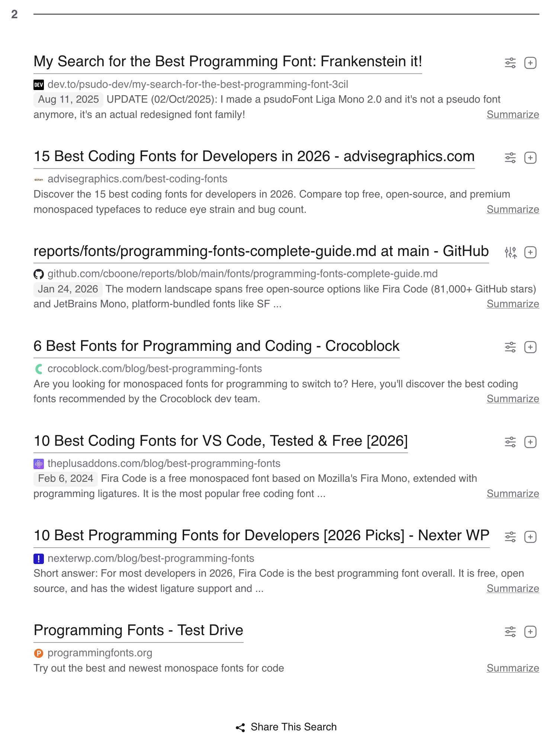Click the plus icon for Frankenstein font result
The height and width of the screenshot is (756, 552).
point(530,63)
